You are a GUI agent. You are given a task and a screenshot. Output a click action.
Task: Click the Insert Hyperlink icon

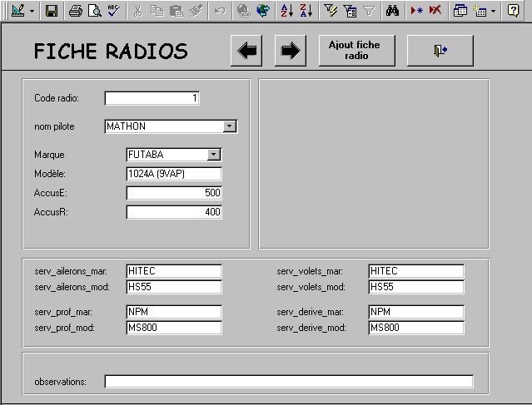(x=244, y=11)
